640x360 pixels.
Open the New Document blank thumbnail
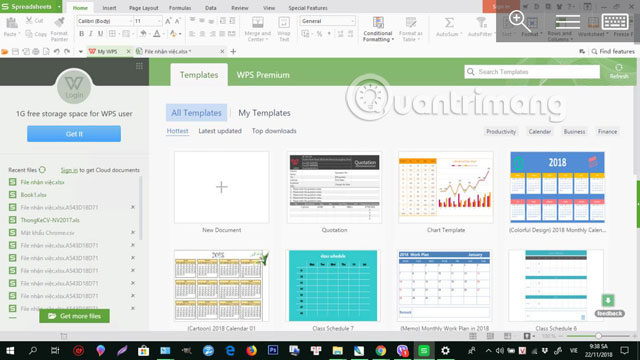click(x=222, y=187)
